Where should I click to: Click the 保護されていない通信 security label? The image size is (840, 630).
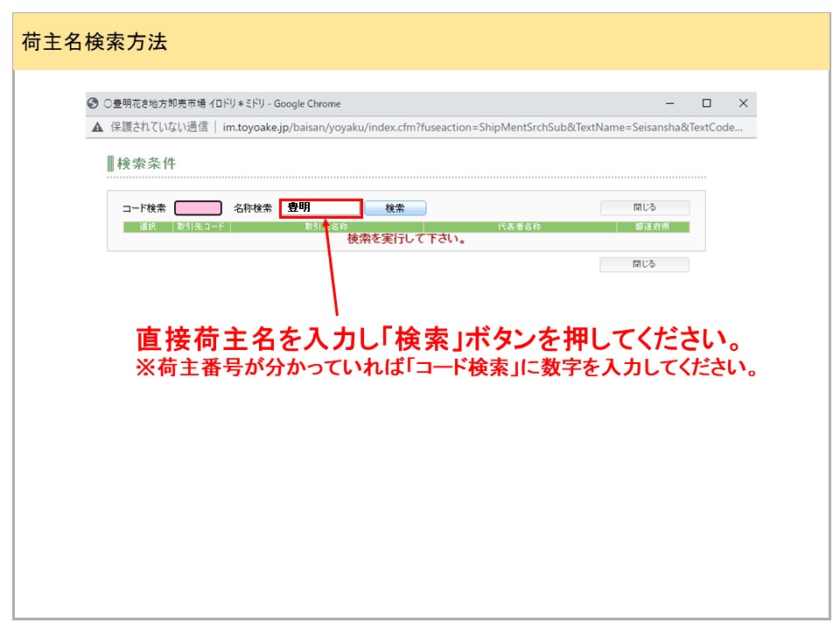click(159, 127)
